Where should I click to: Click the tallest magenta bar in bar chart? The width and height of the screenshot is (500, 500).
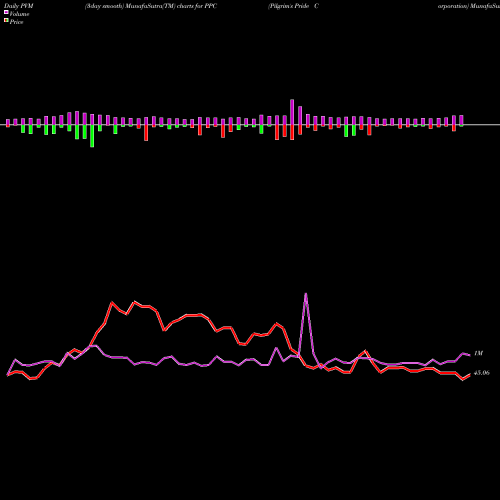(x=292, y=112)
